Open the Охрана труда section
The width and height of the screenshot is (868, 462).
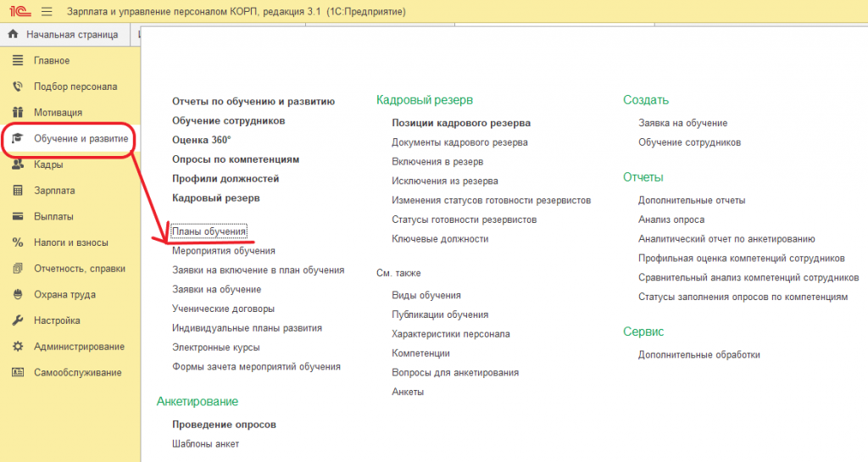(64, 294)
